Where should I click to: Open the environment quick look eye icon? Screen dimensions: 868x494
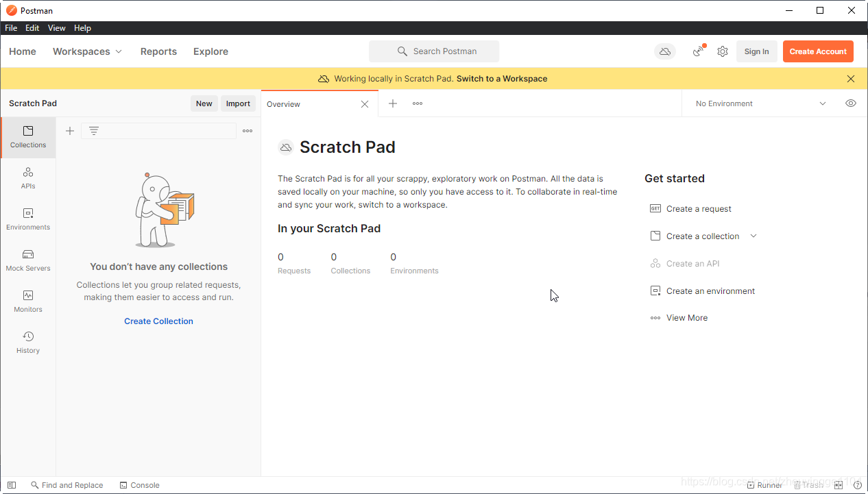tap(850, 103)
